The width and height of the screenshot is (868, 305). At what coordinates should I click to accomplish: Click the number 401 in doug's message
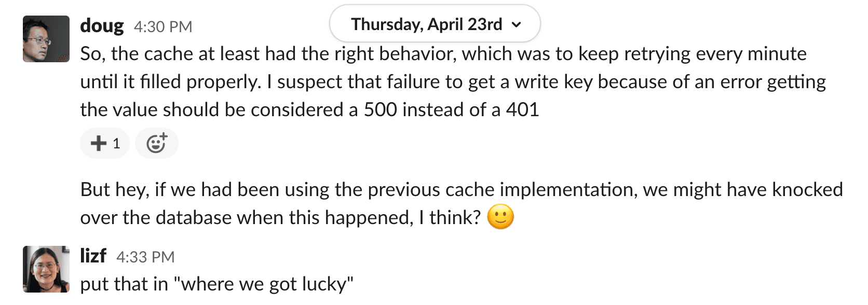pos(523,110)
